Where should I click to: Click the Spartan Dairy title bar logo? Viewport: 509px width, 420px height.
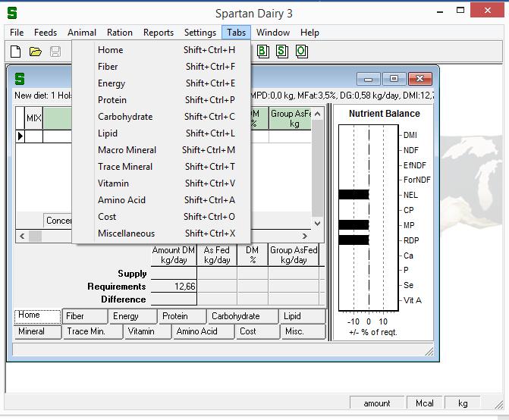[12, 13]
